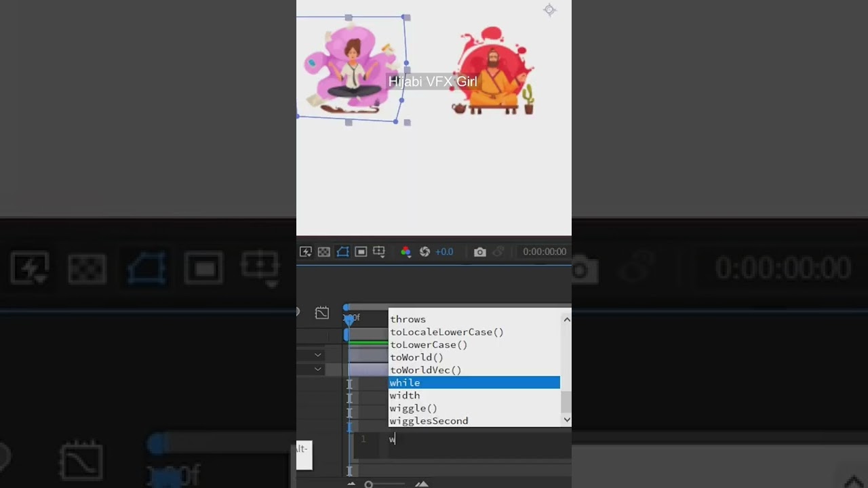The height and width of the screenshot is (488, 868).
Task: Enable the Region of Interest icon
Action: [361, 251]
